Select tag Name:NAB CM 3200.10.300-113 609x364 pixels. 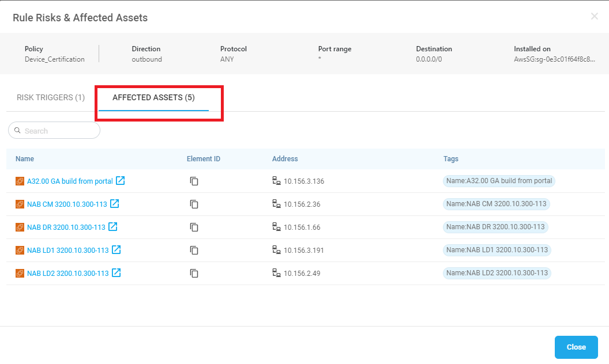(496, 204)
